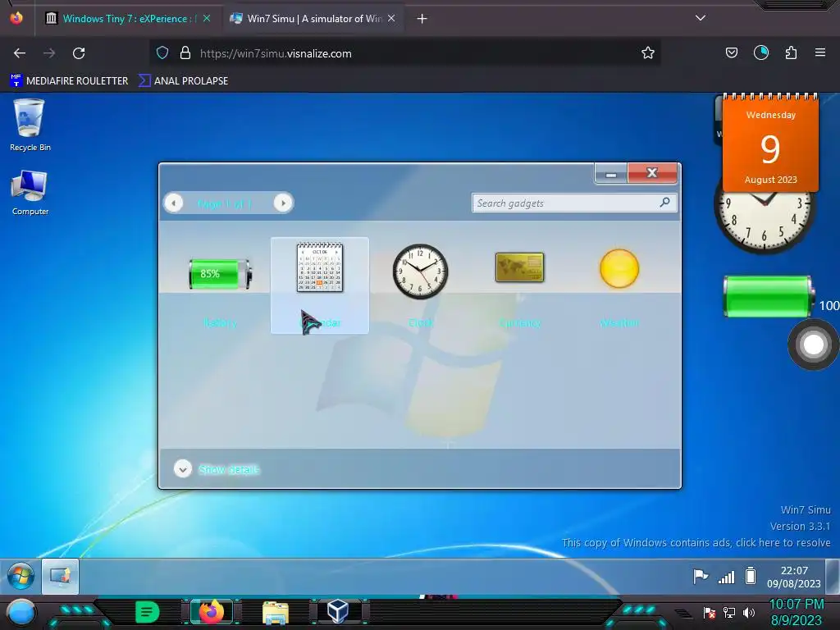The image size is (840, 630).
Task: Open the Computer desktop icon
Action: [30, 193]
